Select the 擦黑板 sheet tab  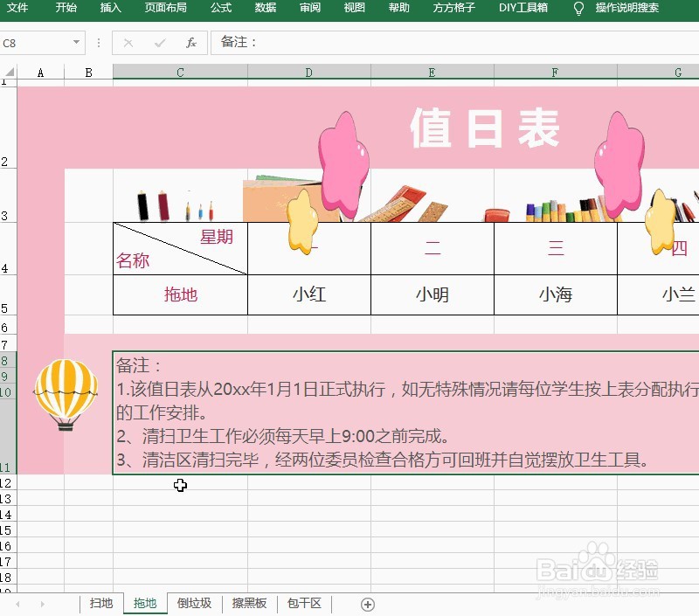coord(249,603)
